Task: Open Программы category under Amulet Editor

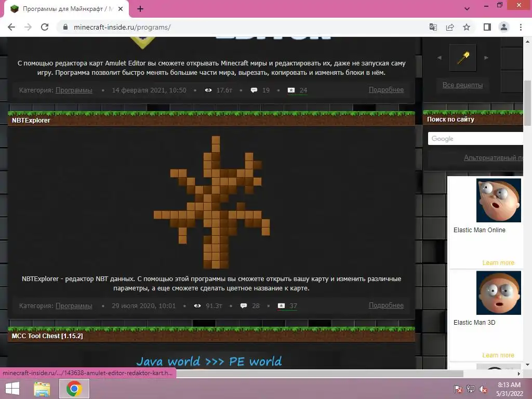Action: pos(74,90)
